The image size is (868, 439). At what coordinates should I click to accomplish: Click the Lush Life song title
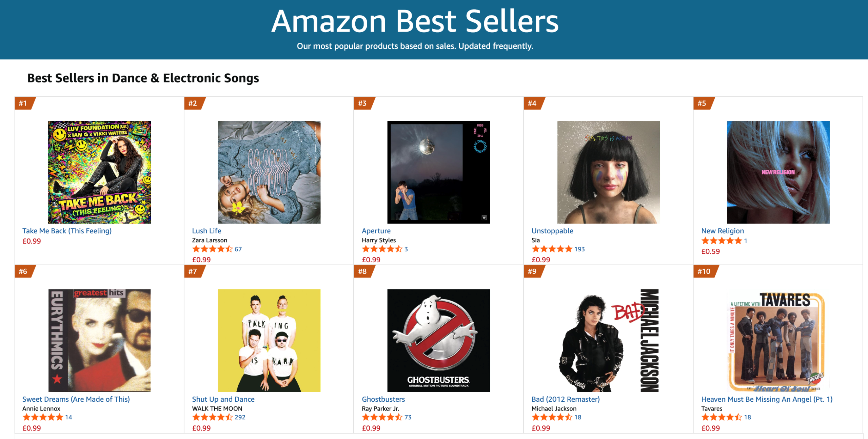[x=206, y=231]
